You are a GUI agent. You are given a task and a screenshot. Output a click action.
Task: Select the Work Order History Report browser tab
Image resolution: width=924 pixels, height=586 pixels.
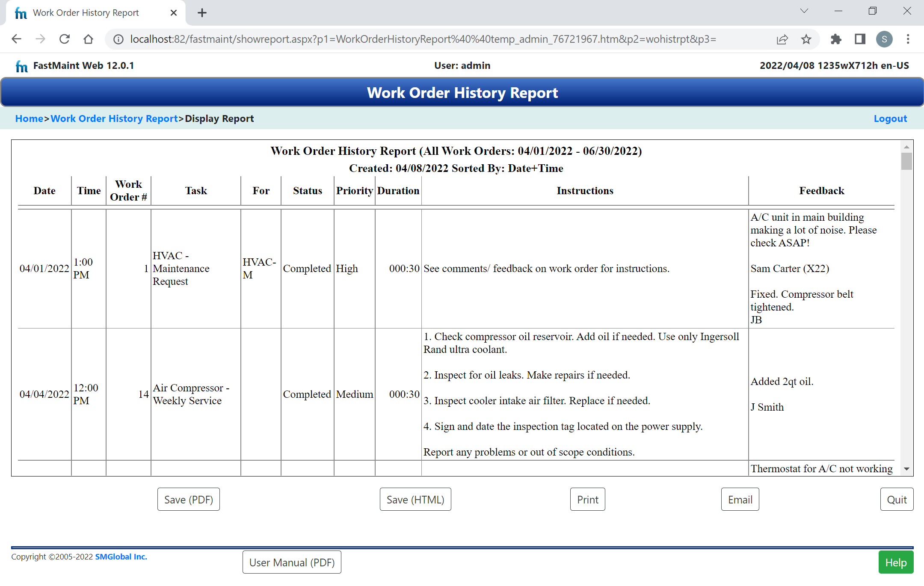(96, 13)
